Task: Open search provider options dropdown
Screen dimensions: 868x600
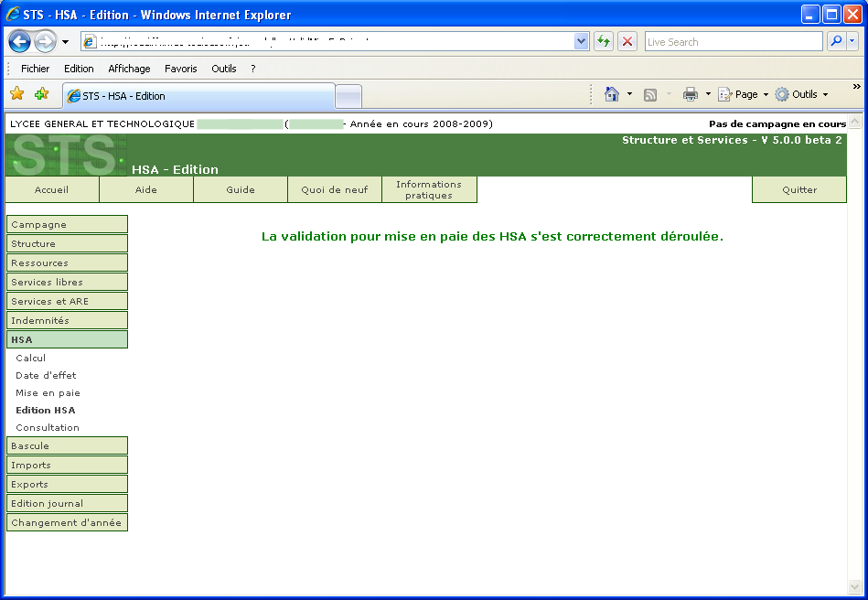Action: pos(852,41)
